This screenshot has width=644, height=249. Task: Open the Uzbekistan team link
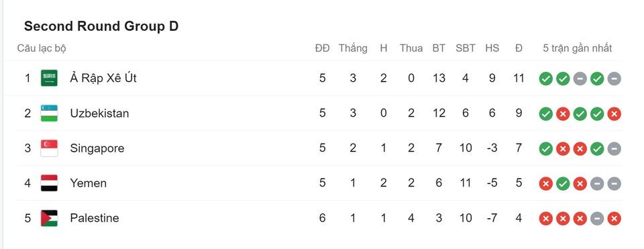pos(99,113)
